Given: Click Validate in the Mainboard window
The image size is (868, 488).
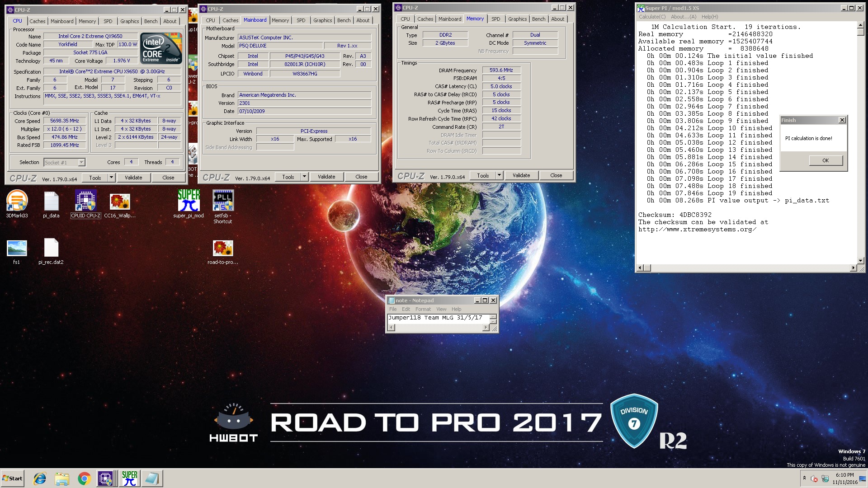Looking at the screenshot, I should click(326, 177).
